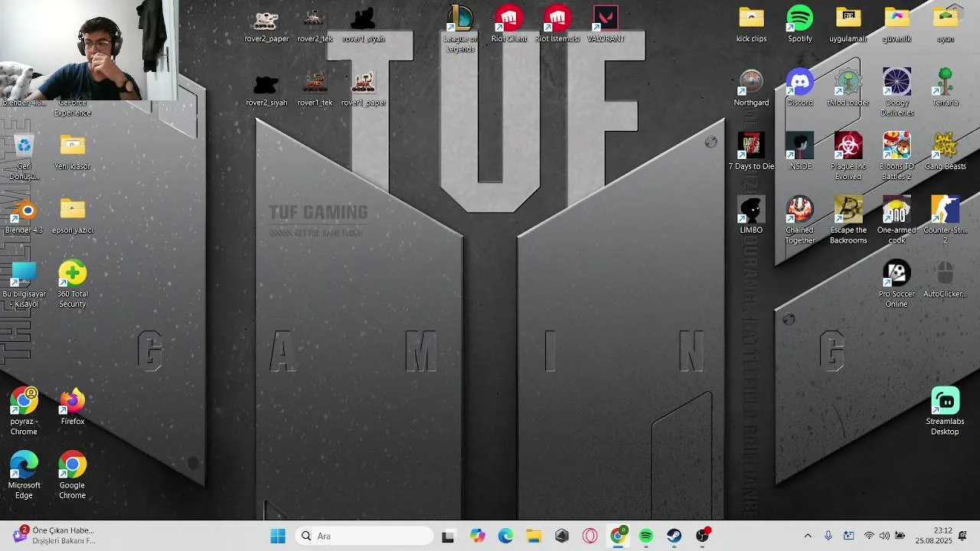Open Opera browser from the taskbar
Image resolution: width=980 pixels, height=551 pixels.
pos(590,536)
